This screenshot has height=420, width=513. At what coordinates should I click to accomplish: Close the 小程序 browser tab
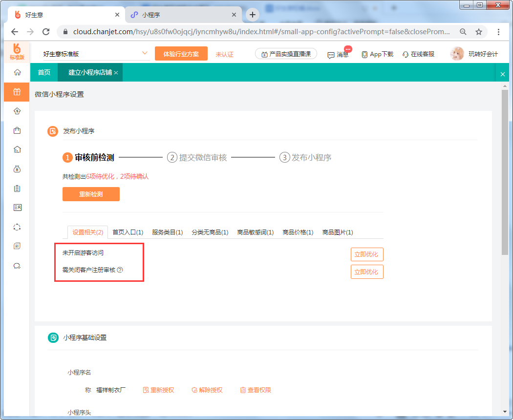[234, 15]
